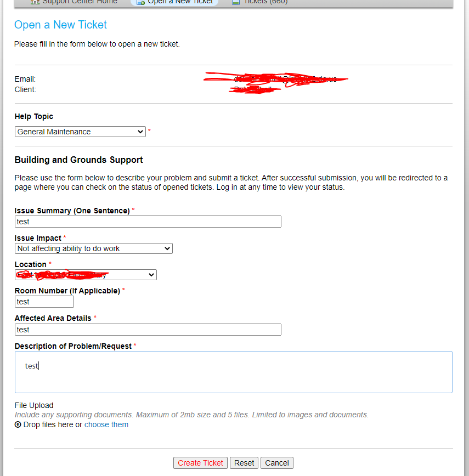Click into the Room Number field
469x476 pixels.
[44, 302]
